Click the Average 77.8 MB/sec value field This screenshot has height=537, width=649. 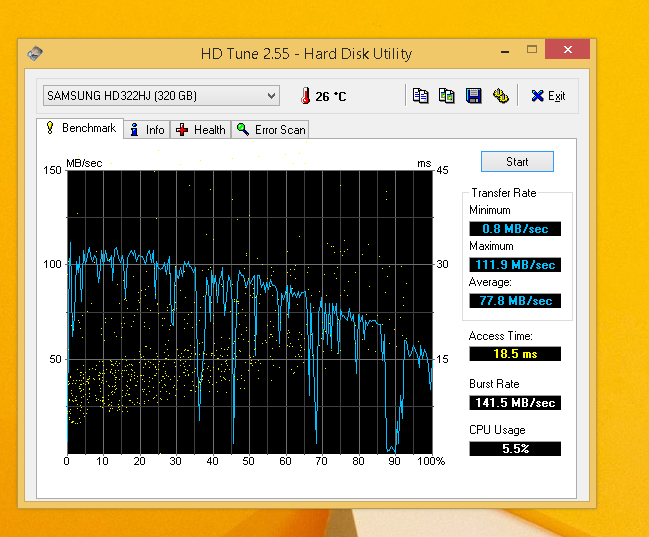(515, 301)
